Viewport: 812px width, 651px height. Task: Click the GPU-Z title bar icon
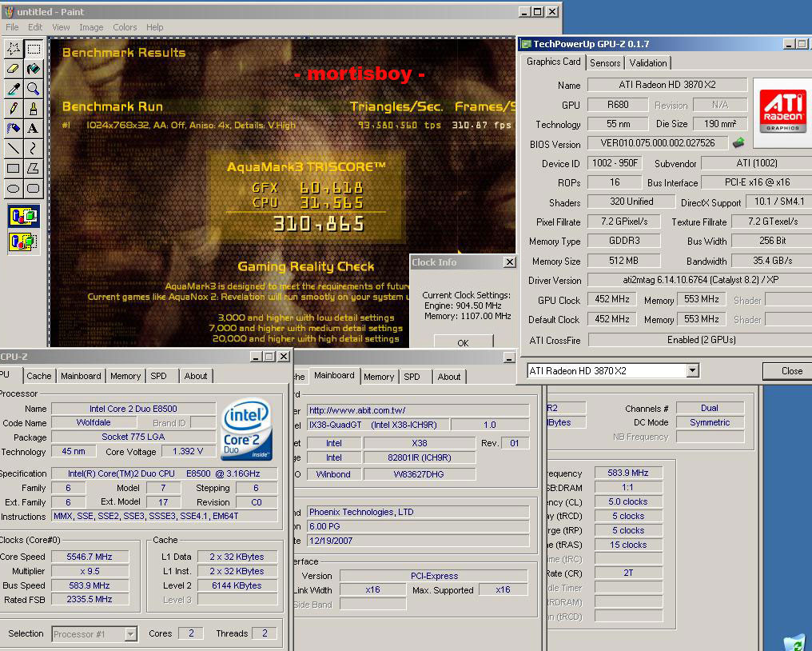(x=526, y=44)
